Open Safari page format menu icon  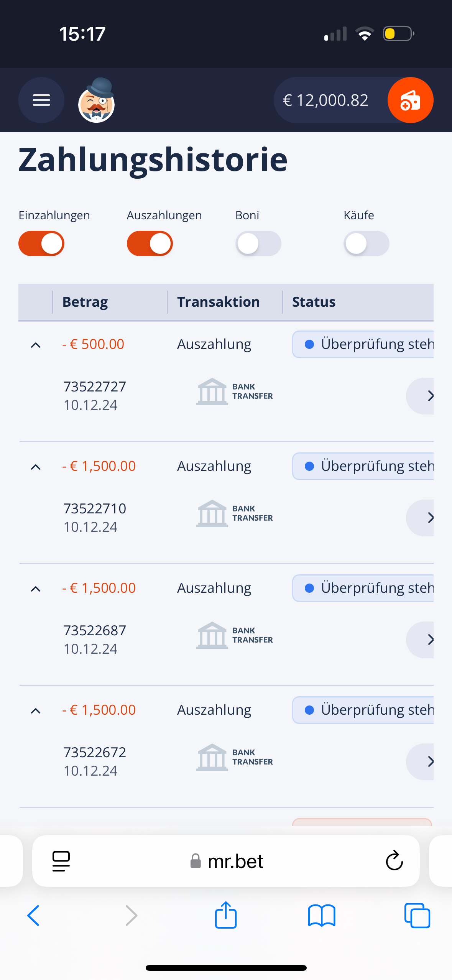(61, 861)
